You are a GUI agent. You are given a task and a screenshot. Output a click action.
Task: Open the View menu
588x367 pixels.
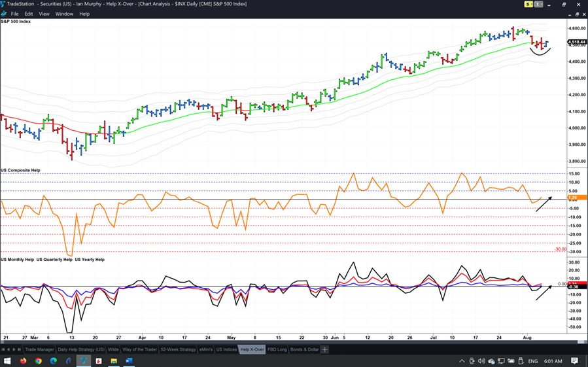point(44,14)
